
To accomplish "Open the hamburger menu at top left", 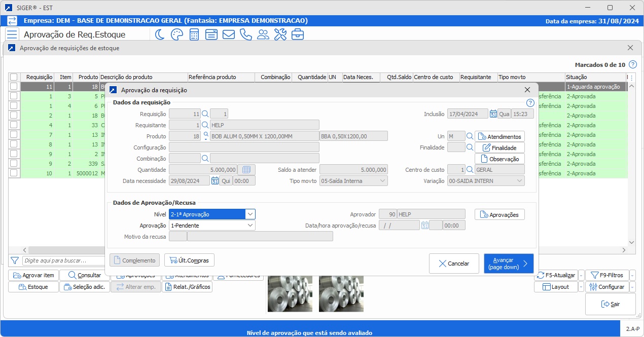I will point(12,34).
